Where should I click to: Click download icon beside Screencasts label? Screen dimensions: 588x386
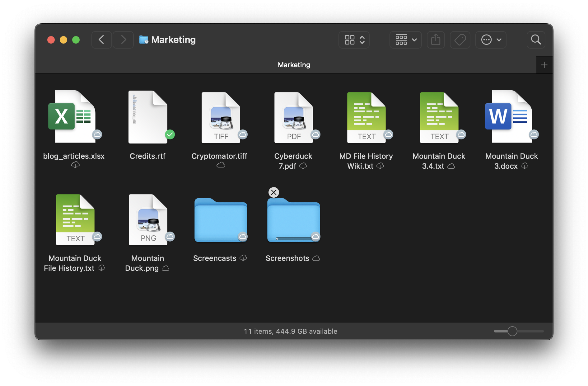click(243, 258)
